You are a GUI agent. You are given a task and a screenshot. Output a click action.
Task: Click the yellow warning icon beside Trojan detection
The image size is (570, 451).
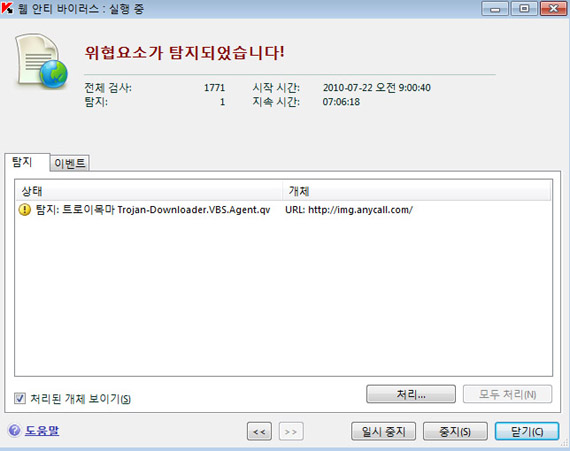coord(24,210)
